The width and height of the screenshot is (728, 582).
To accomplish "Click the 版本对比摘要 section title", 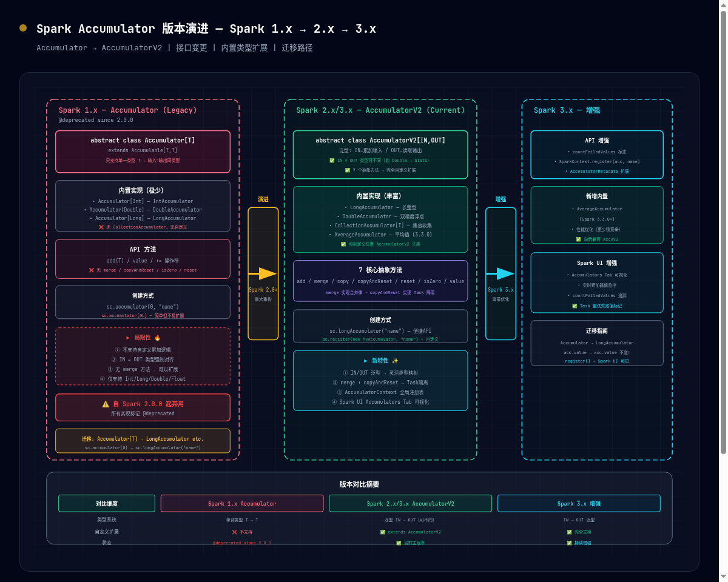I will (359, 484).
